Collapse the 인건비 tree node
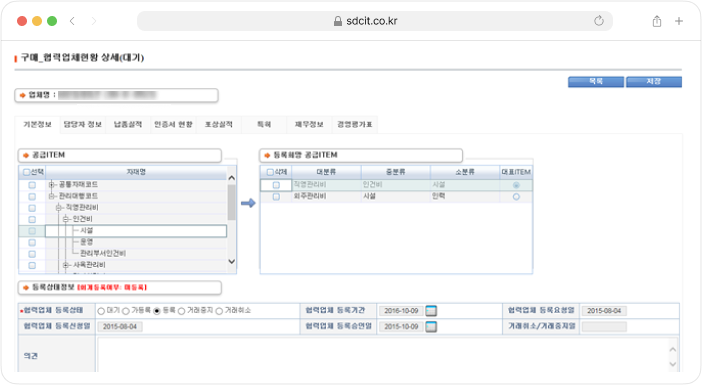The height and width of the screenshot is (385, 702). click(66, 219)
